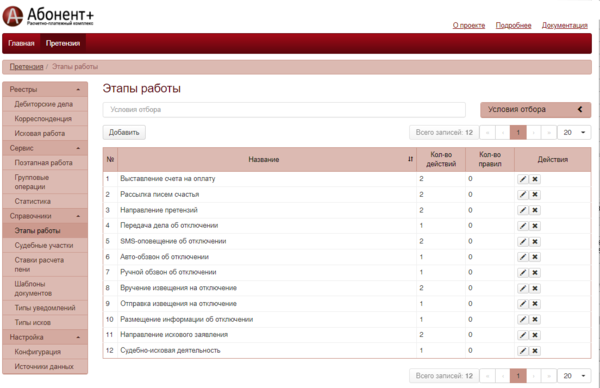The height and width of the screenshot is (388, 600).
Task: Edit 'Вручение извещения на отключение' row
Action: (523, 288)
